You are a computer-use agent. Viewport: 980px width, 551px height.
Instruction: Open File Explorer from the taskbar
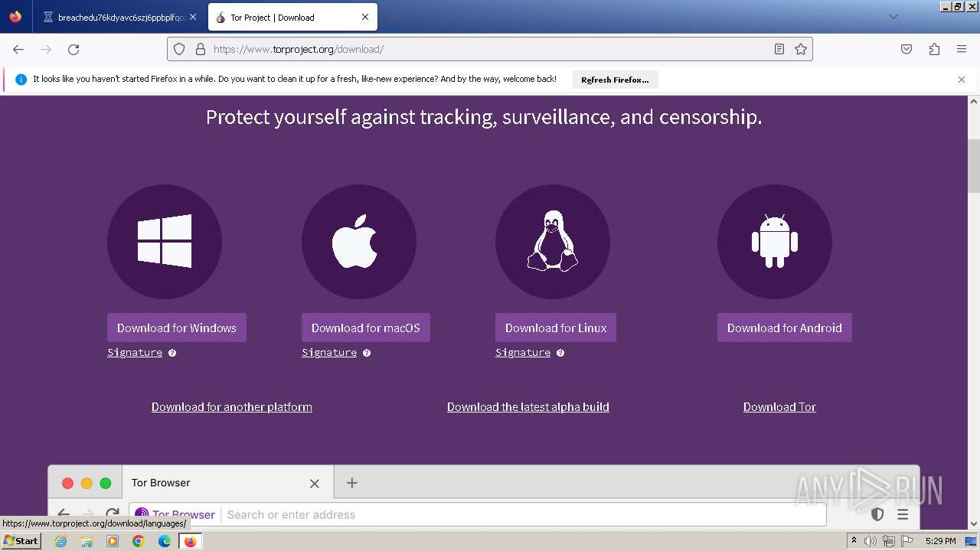(87, 541)
